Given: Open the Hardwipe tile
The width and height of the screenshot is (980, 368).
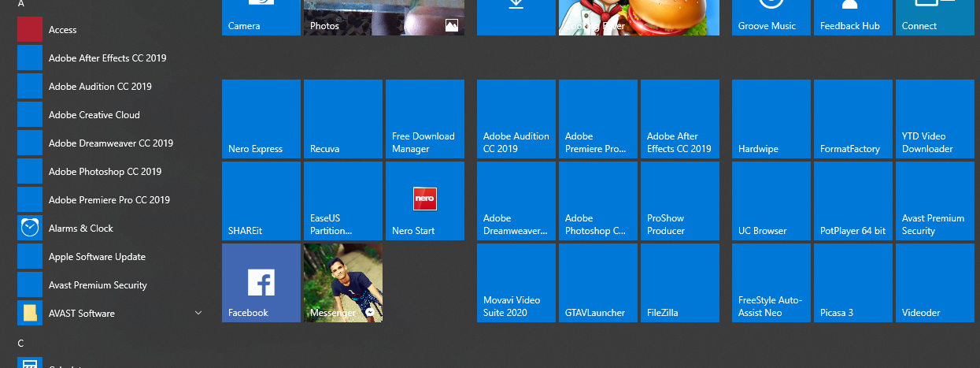Looking at the screenshot, I should [771, 119].
